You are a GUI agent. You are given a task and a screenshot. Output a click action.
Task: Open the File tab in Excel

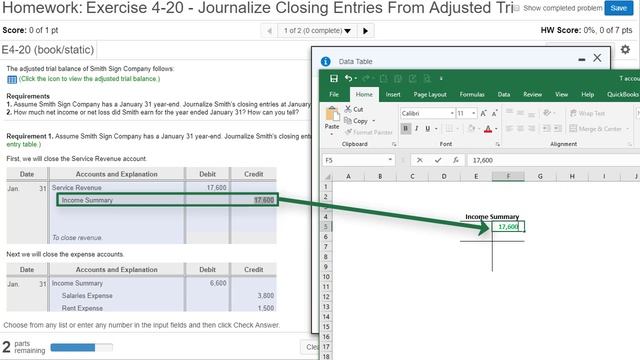334,94
